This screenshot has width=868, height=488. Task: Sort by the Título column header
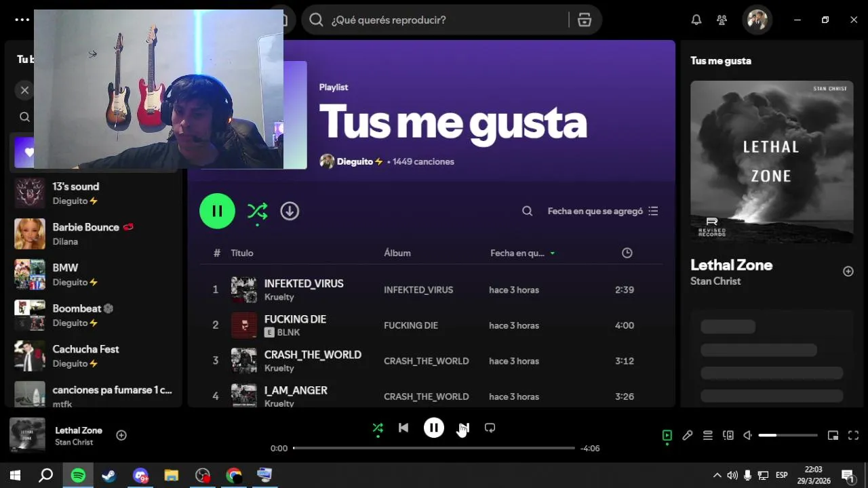point(242,253)
